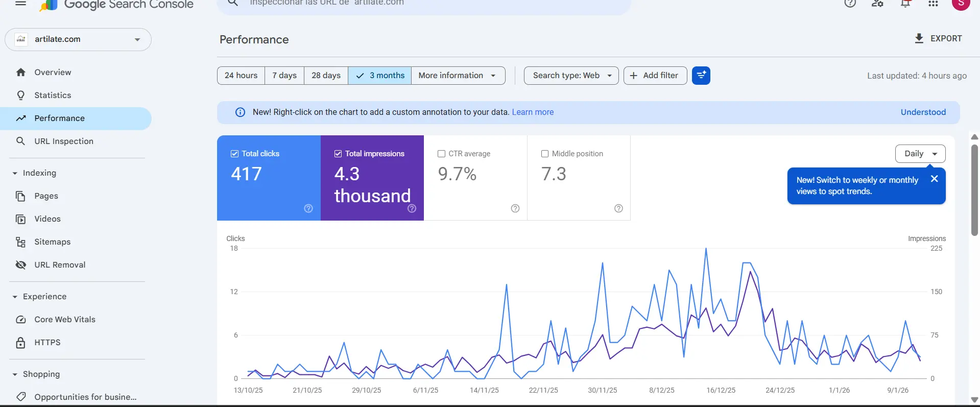This screenshot has height=407, width=980.
Task: Select the 28 days date range
Action: point(326,76)
